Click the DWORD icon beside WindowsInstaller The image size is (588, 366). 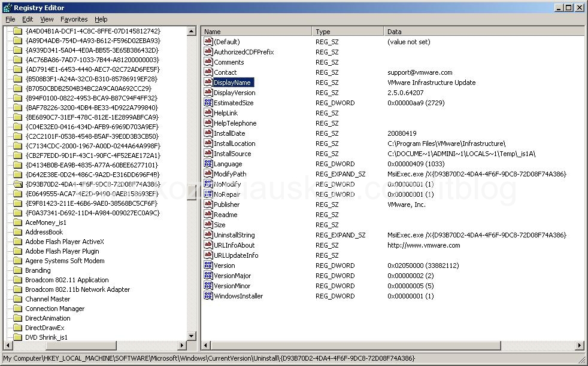(x=208, y=295)
